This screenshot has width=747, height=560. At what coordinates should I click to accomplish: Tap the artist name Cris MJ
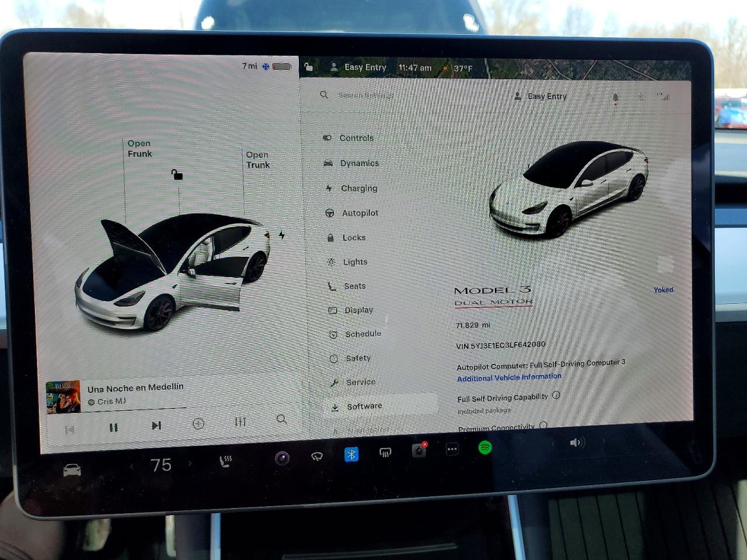(107, 401)
